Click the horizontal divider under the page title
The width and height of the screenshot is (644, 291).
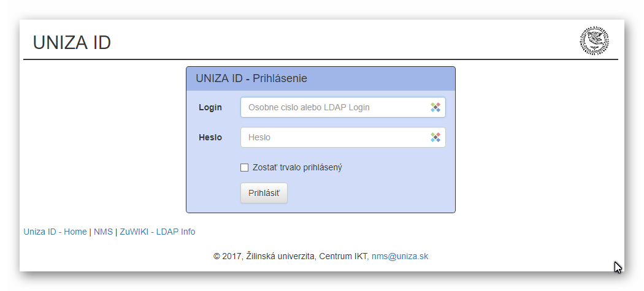(320, 59)
